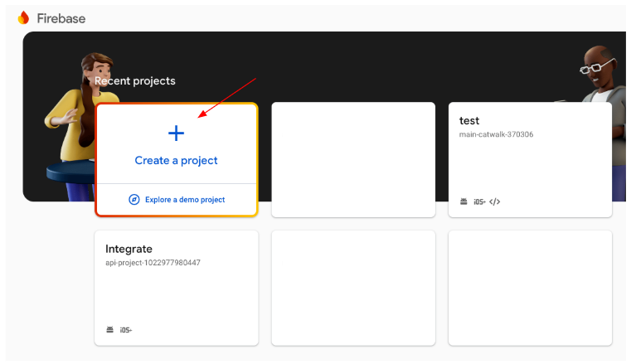
Task: Open the Integrate project title
Action: coord(129,249)
